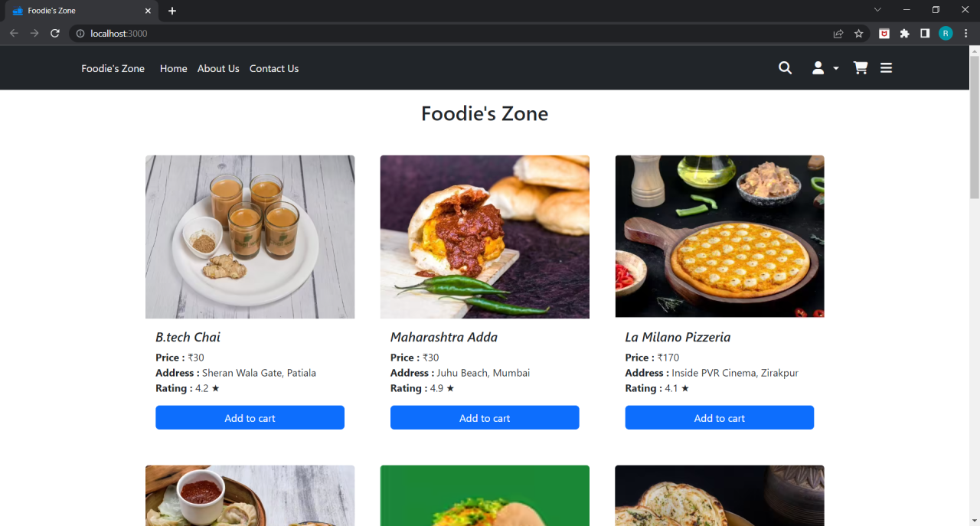Add B.tech Chai to the cart
The width and height of the screenshot is (980, 526).
coord(250,417)
